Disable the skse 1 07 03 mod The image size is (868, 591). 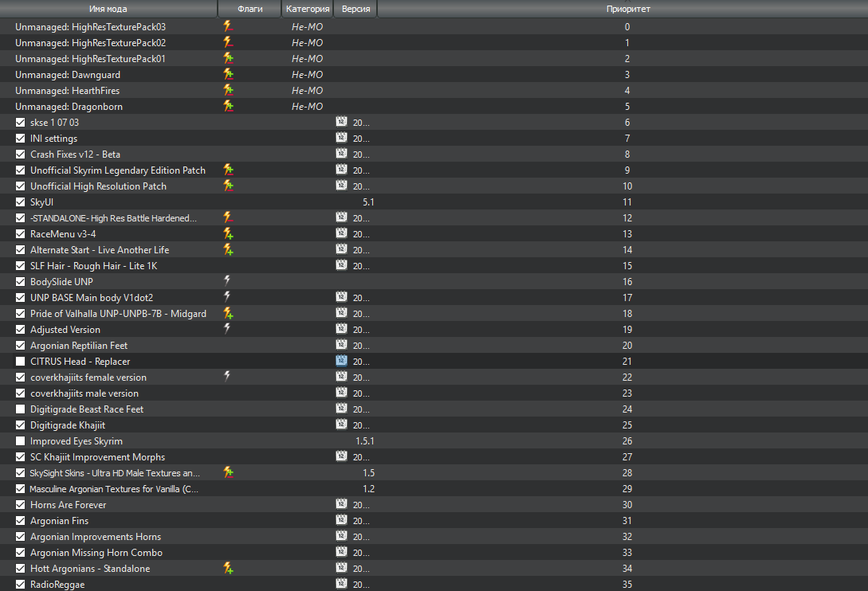click(21, 123)
